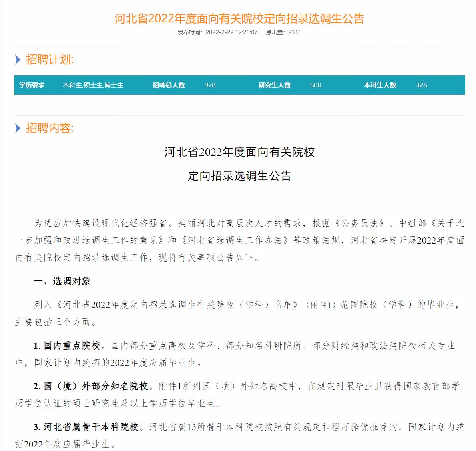Viewport: 476px width, 451px height.
Task: Click the orange page title at top
Action: coord(239,19)
